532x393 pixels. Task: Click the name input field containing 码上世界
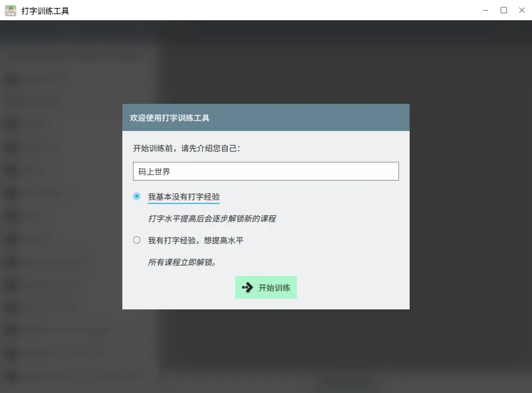pyautogui.click(x=265, y=171)
